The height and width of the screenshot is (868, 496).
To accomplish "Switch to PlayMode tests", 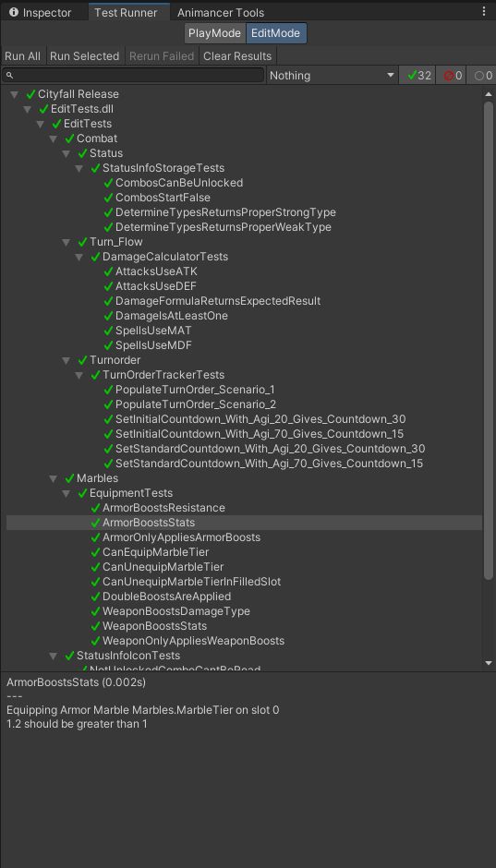I will (x=215, y=33).
